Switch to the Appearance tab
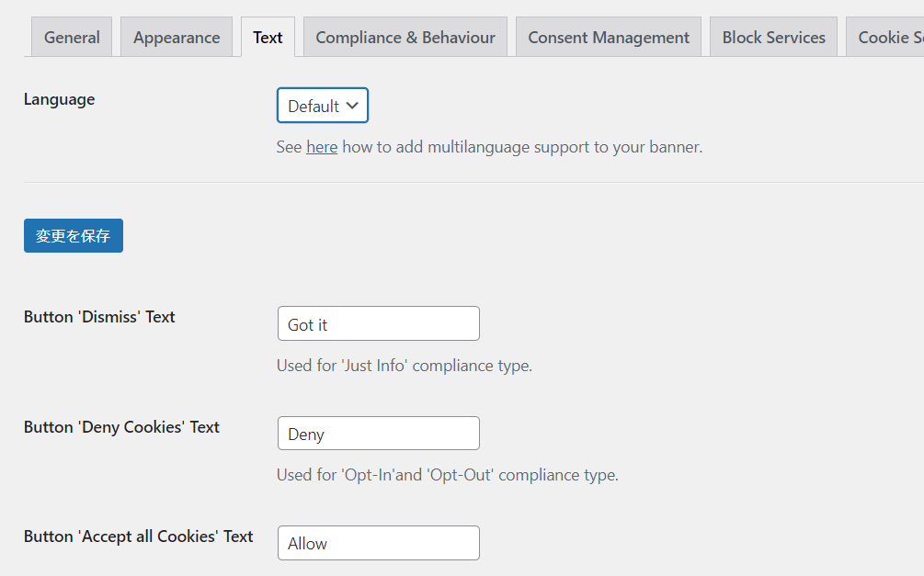924x576 pixels. (x=177, y=38)
